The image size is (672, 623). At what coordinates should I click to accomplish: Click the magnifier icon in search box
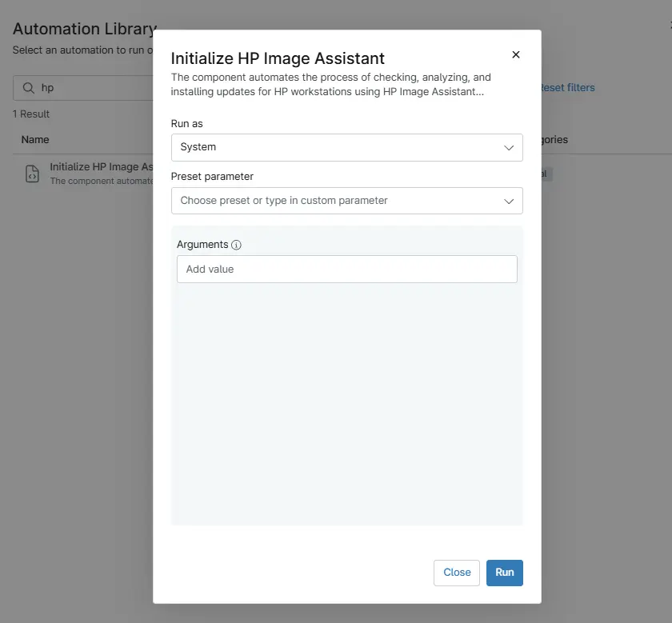pos(28,88)
